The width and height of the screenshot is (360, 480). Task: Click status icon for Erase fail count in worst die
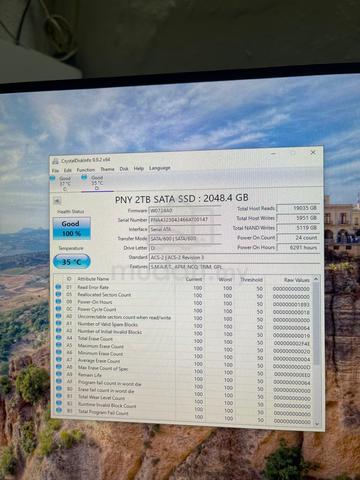tap(59, 389)
